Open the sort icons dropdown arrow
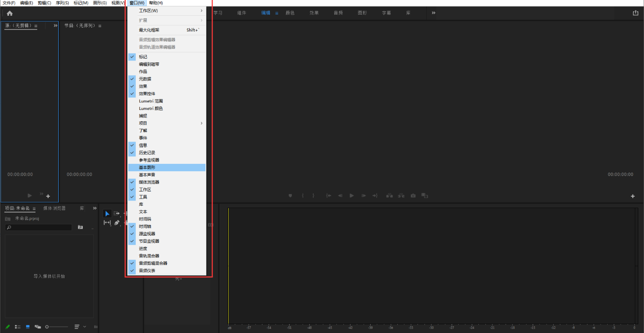Viewport: 644px width, 333px height. [85, 327]
